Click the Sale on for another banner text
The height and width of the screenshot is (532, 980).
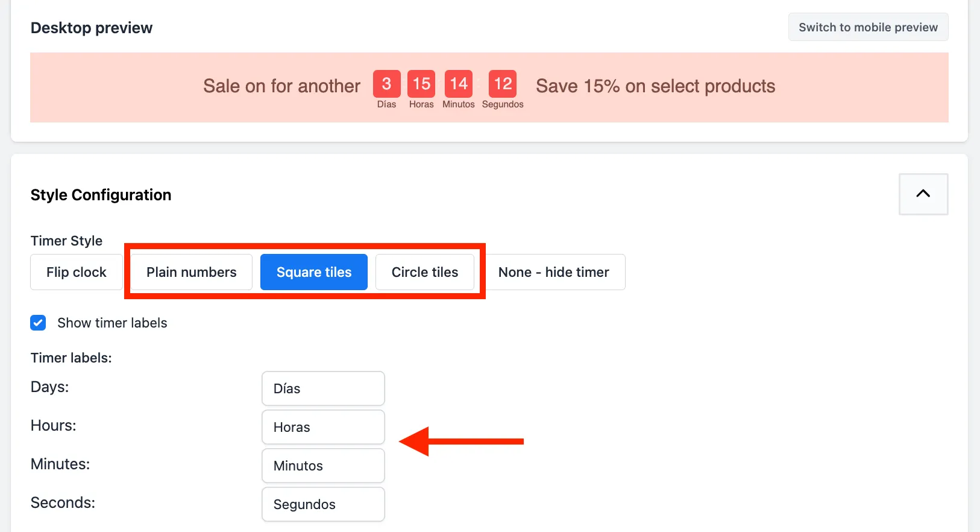tap(281, 86)
